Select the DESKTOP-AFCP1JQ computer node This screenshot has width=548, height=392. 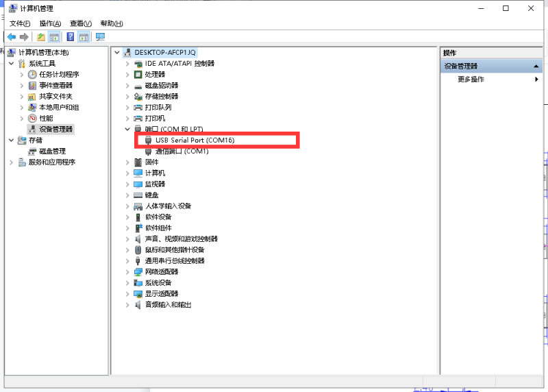165,53
